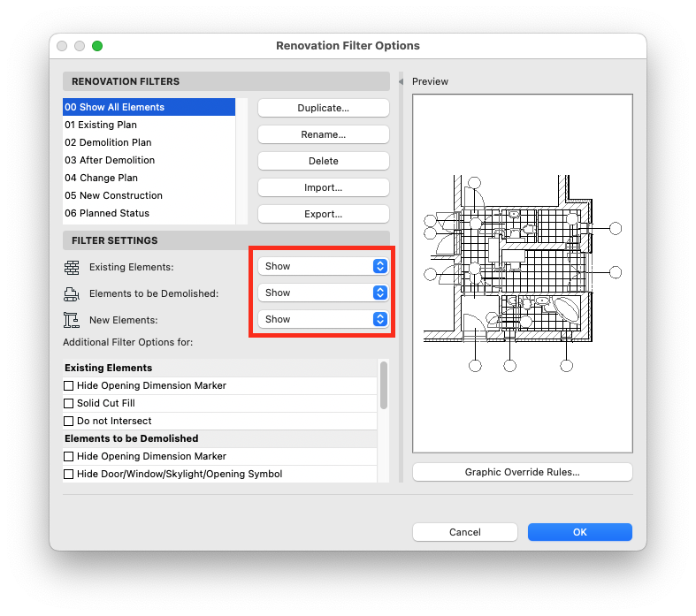Click the FILTER SETTINGS section header
This screenshot has width=696, height=616.
pyautogui.click(x=226, y=240)
